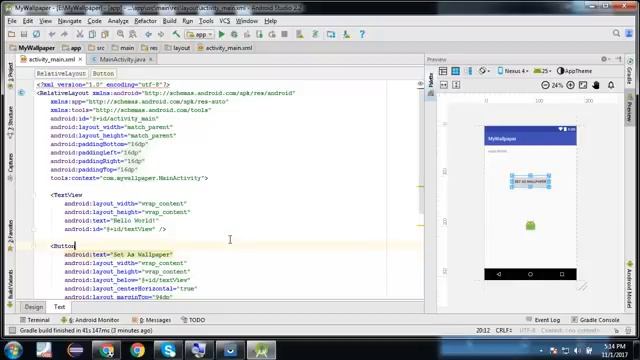The image size is (640, 360).
Task: Open the screen orientation dropdown
Action: (x=484, y=71)
